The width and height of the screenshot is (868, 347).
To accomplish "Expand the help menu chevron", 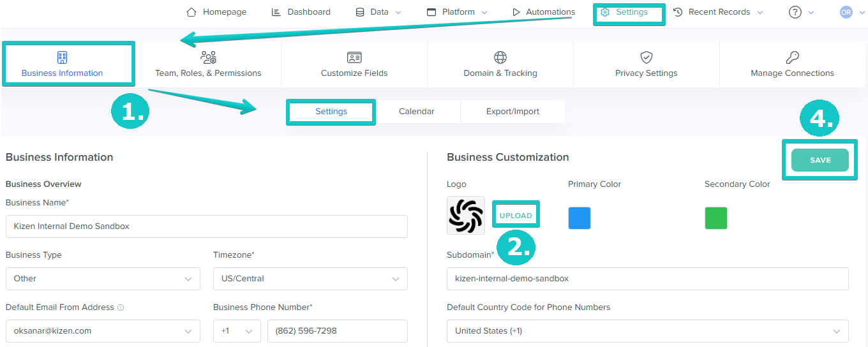I will (x=811, y=12).
